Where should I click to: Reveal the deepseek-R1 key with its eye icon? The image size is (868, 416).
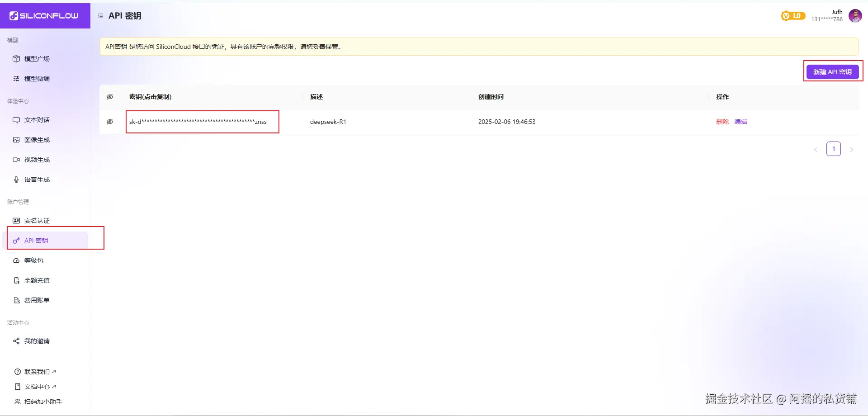pos(110,122)
